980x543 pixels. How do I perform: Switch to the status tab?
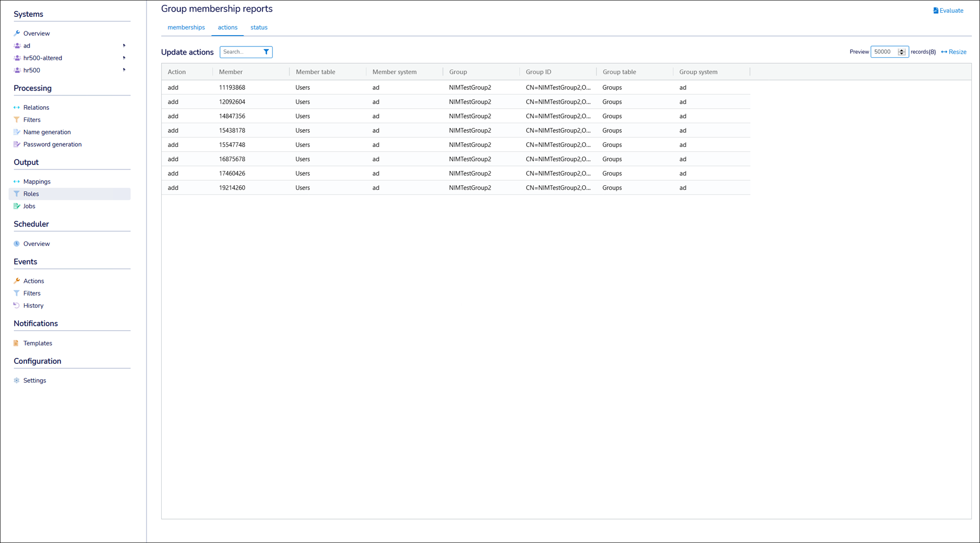point(259,28)
